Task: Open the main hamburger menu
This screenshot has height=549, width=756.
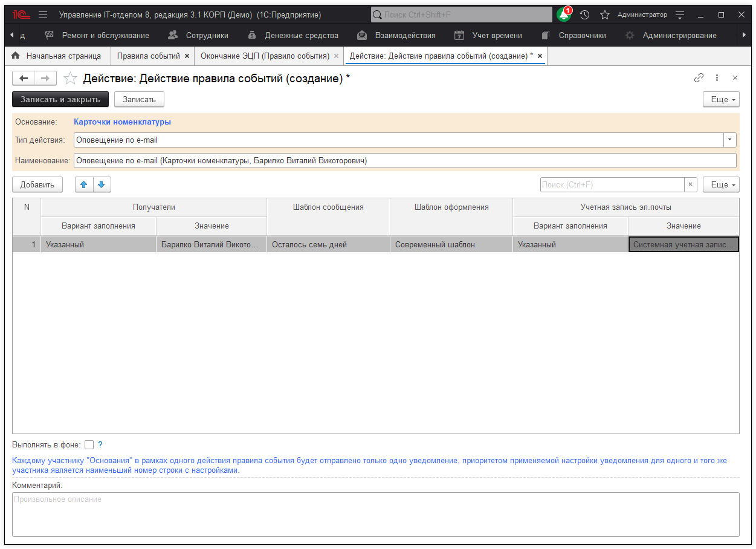Action: click(x=43, y=15)
